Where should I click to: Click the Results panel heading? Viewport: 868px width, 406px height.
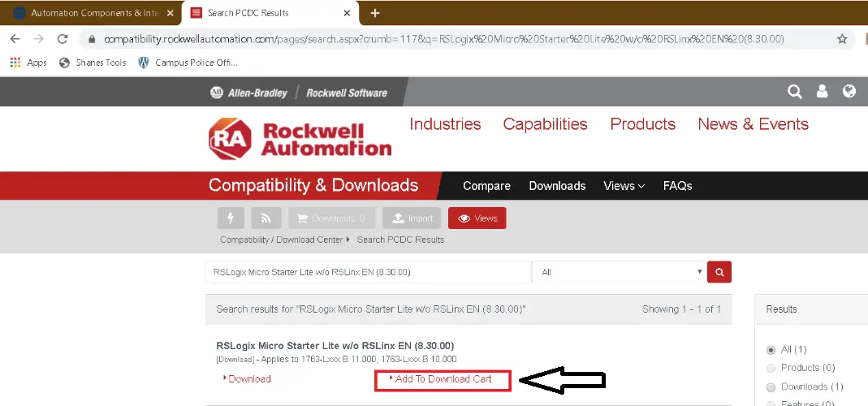tap(781, 309)
